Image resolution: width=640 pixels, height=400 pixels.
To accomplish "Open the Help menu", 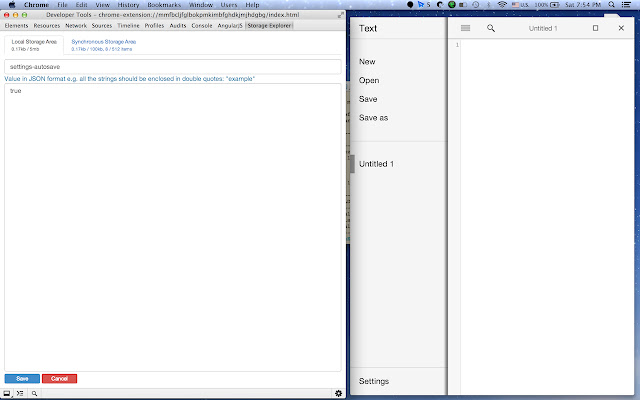I will pyautogui.click(x=252, y=4).
